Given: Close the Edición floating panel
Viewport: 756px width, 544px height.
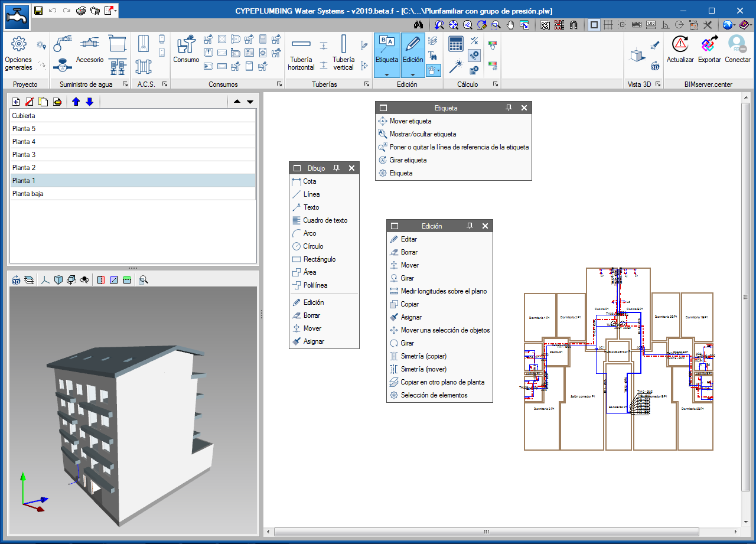Looking at the screenshot, I should tap(485, 226).
